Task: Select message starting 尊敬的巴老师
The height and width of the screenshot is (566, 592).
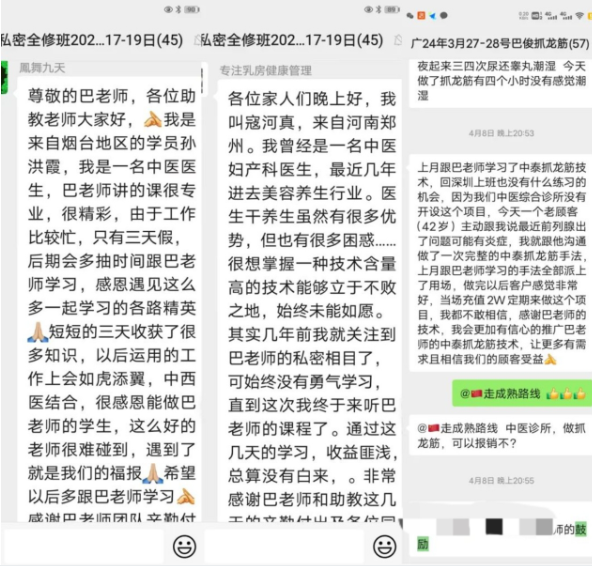Action: click(x=110, y=298)
